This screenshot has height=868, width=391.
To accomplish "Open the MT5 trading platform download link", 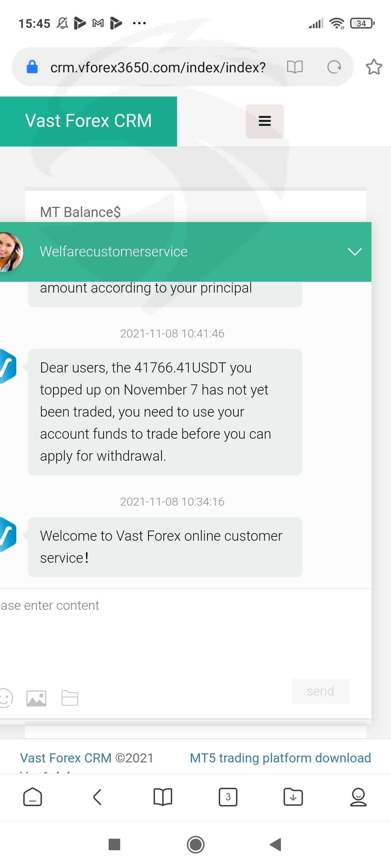I will click(280, 758).
